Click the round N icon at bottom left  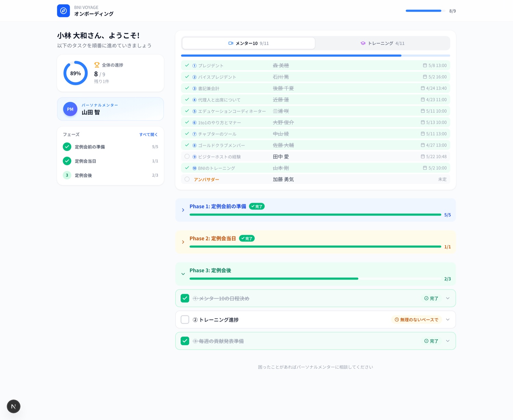(x=14, y=406)
